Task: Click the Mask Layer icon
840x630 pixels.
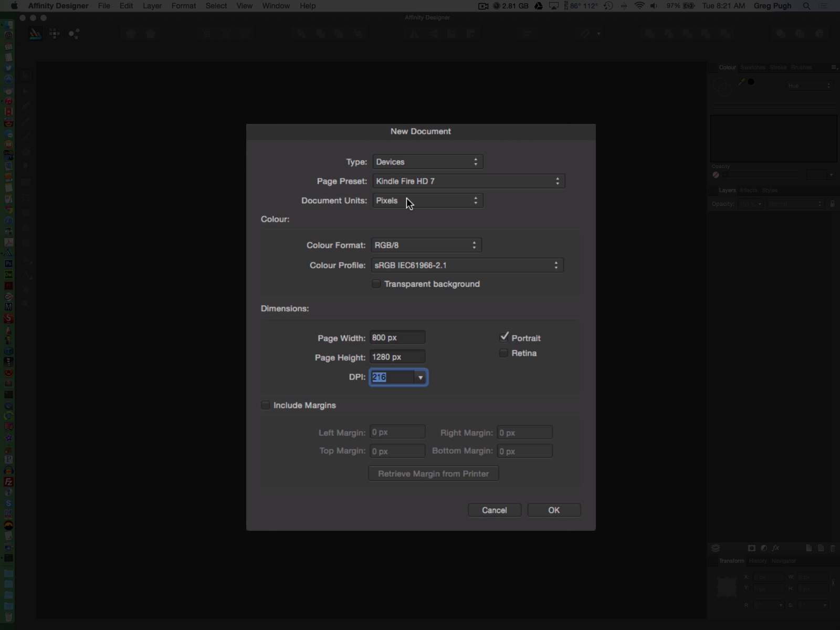Action: coord(752,548)
